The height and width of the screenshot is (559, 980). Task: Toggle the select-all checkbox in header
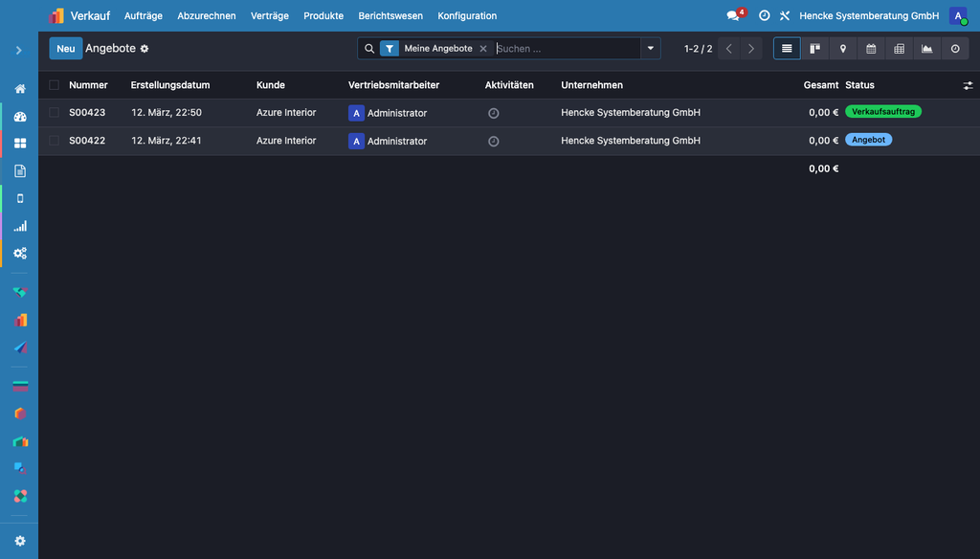(55, 85)
